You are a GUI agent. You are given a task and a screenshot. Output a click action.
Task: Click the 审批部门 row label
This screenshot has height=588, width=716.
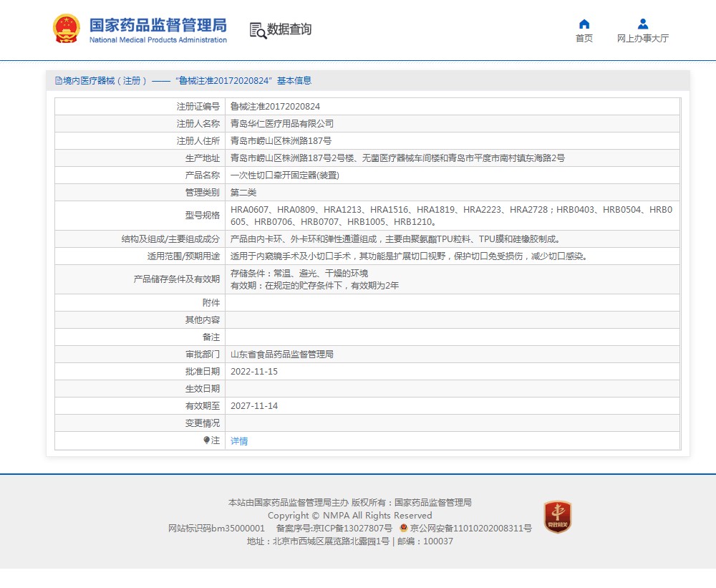point(203,354)
